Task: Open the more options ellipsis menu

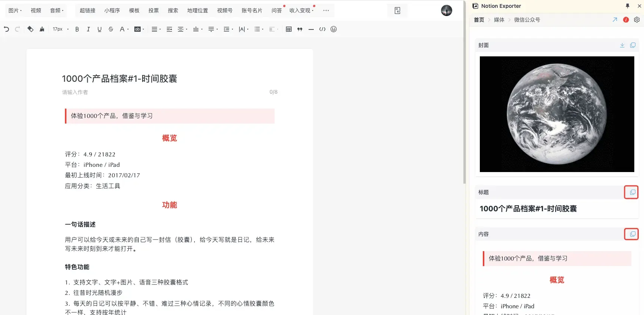Action: click(x=326, y=10)
